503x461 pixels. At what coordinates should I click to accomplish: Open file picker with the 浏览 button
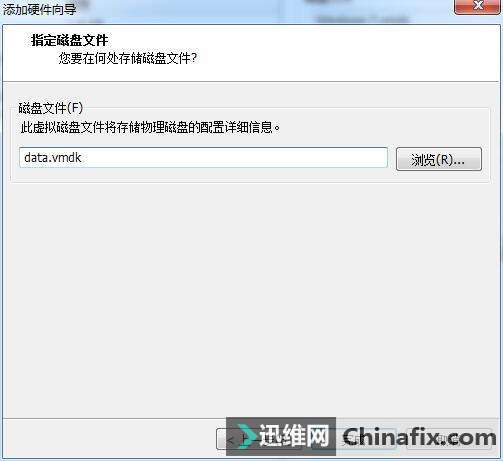click(439, 159)
